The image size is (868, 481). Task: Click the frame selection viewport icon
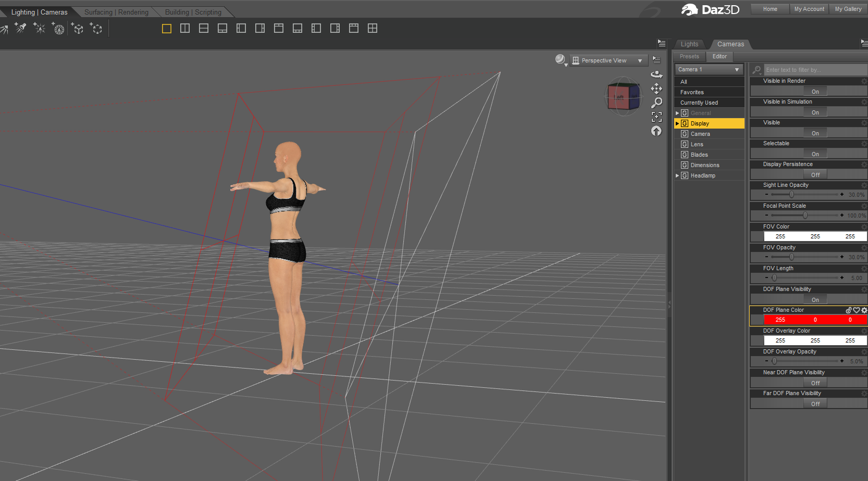656,117
